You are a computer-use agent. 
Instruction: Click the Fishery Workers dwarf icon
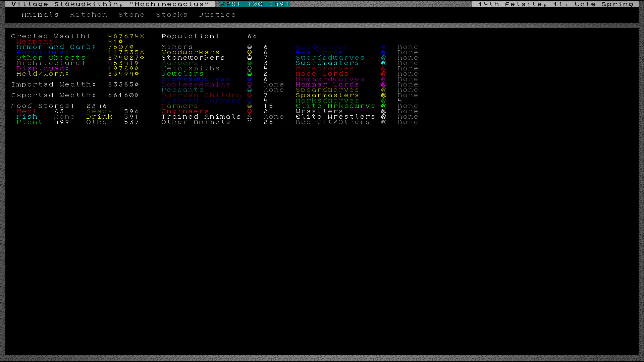(x=250, y=101)
